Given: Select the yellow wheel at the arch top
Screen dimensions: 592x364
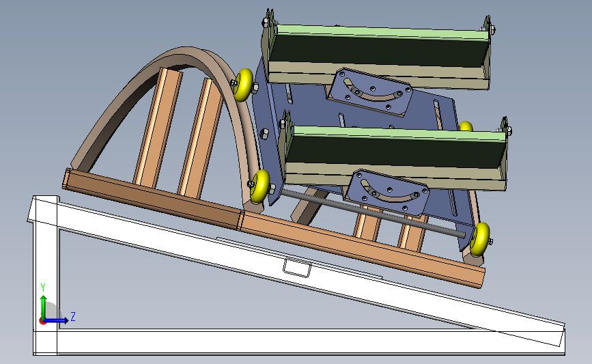Looking at the screenshot, I should pos(243,85).
